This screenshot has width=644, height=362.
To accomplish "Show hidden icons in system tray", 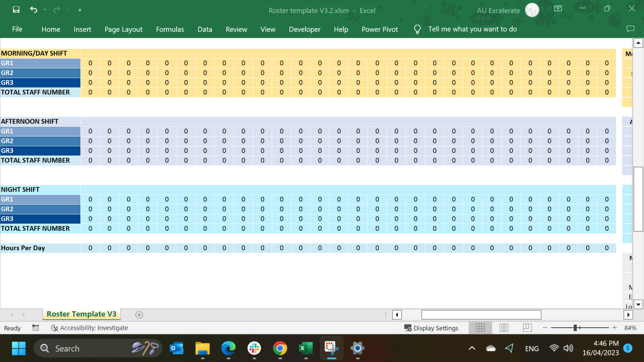I will pos(472,348).
